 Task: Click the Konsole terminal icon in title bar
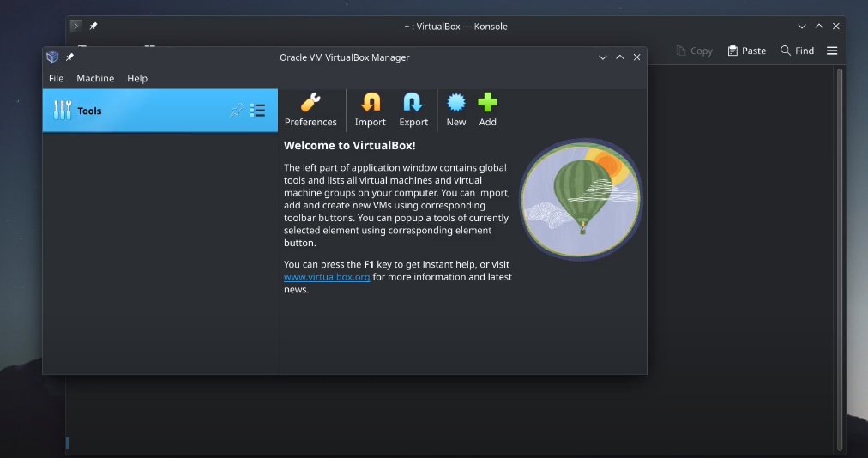coord(76,27)
